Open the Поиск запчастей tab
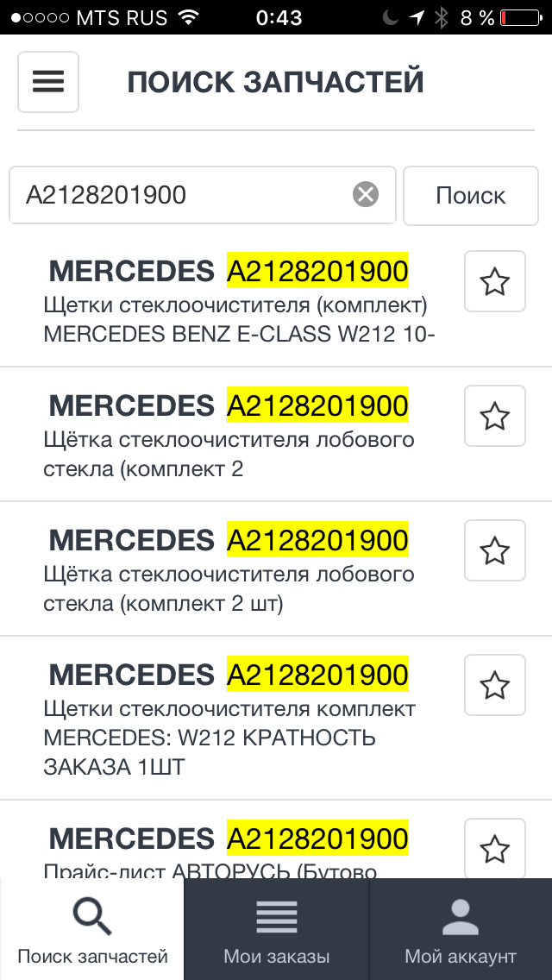Viewport: 552px width, 980px height. pyautogui.click(x=92, y=929)
